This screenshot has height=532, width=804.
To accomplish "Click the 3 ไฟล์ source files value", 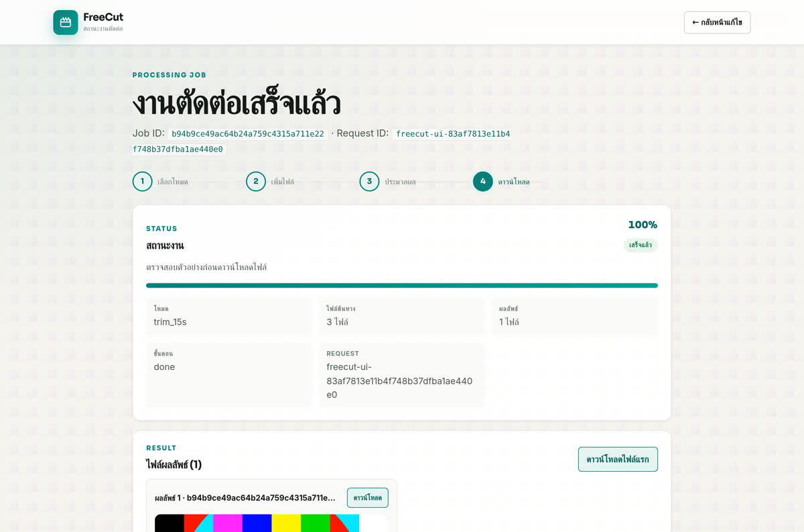I will pos(337,322).
